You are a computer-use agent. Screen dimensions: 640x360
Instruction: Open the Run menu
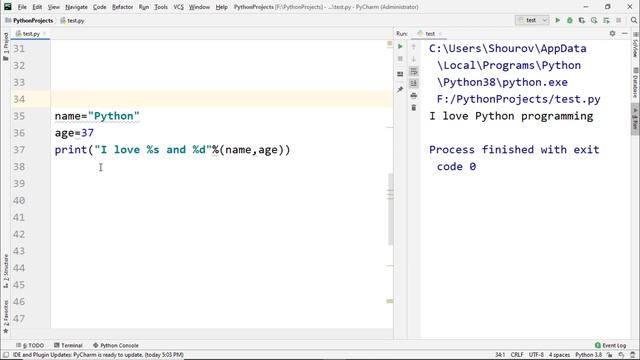point(144,7)
